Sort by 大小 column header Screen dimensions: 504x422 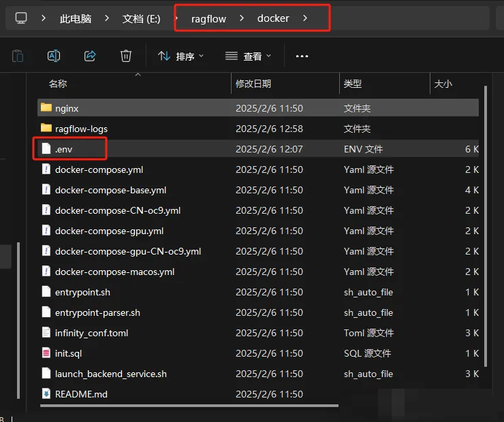443,84
